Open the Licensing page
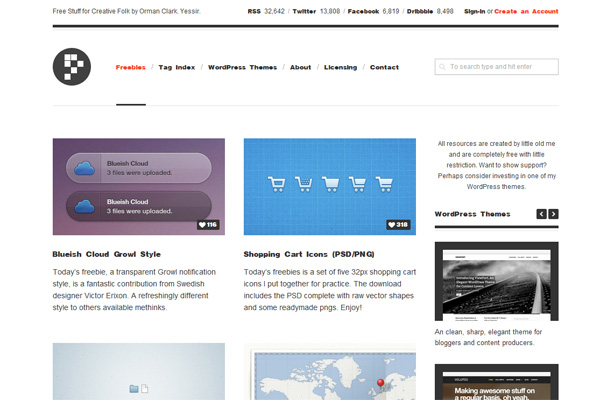This screenshot has width=600, height=400. pyautogui.click(x=340, y=67)
